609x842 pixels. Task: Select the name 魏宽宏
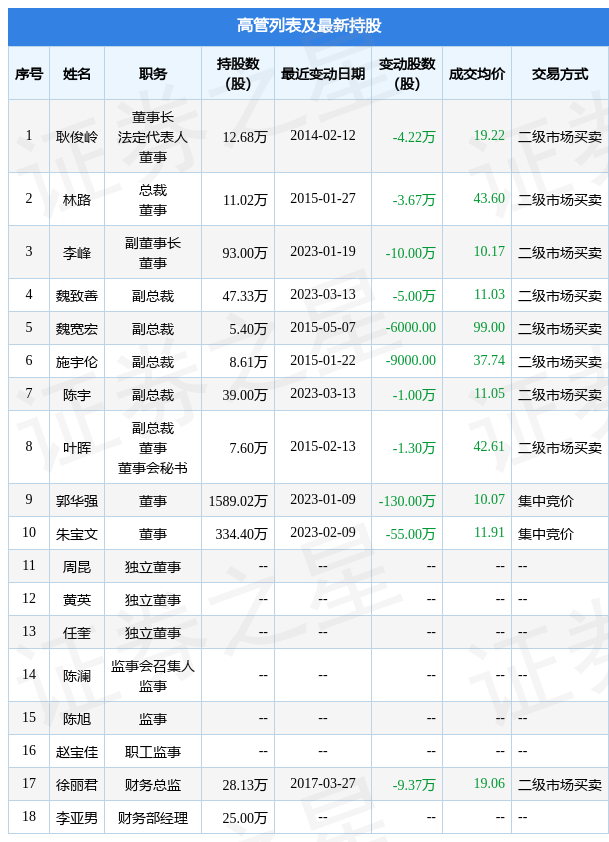(77, 329)
